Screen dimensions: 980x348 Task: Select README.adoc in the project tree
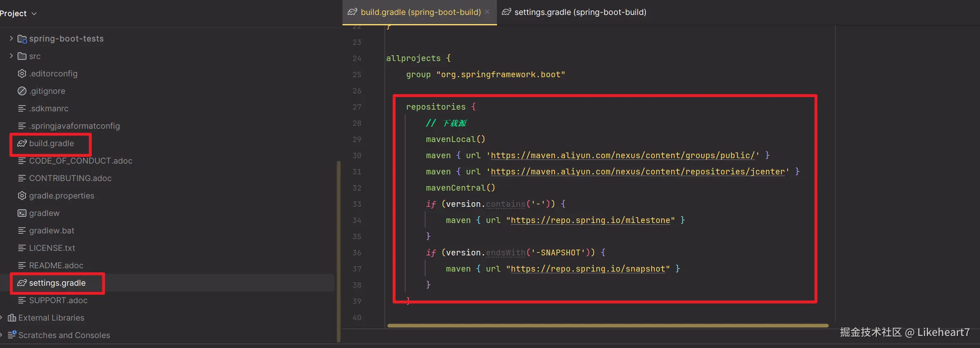(x=56, y=265)
